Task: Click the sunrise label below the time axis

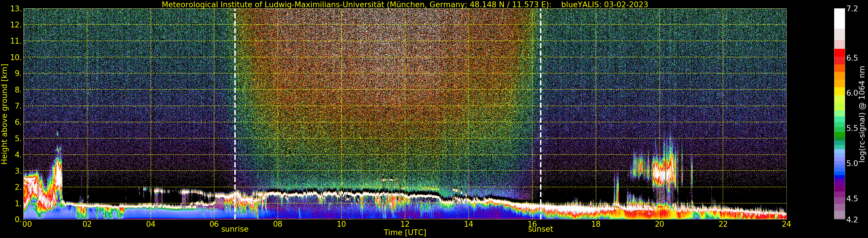Action: pos(235,229)
